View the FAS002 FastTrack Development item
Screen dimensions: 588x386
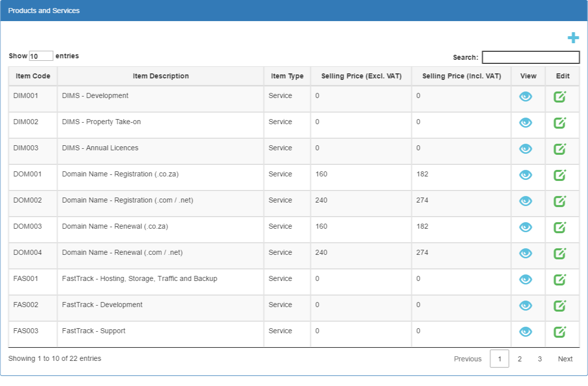point(525,306)
